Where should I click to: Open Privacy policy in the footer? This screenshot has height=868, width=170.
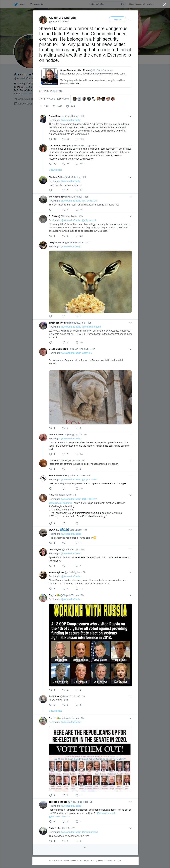point(96,860)
